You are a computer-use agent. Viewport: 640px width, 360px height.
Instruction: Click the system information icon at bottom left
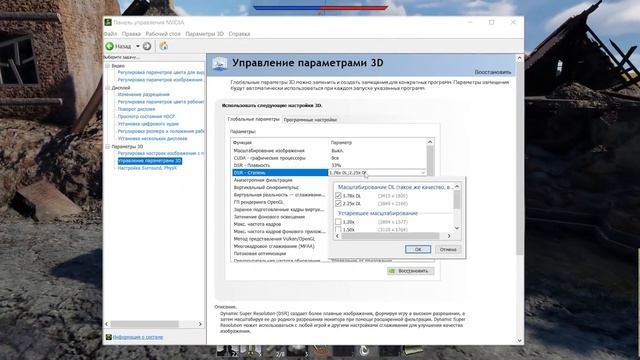click(108, 337)
